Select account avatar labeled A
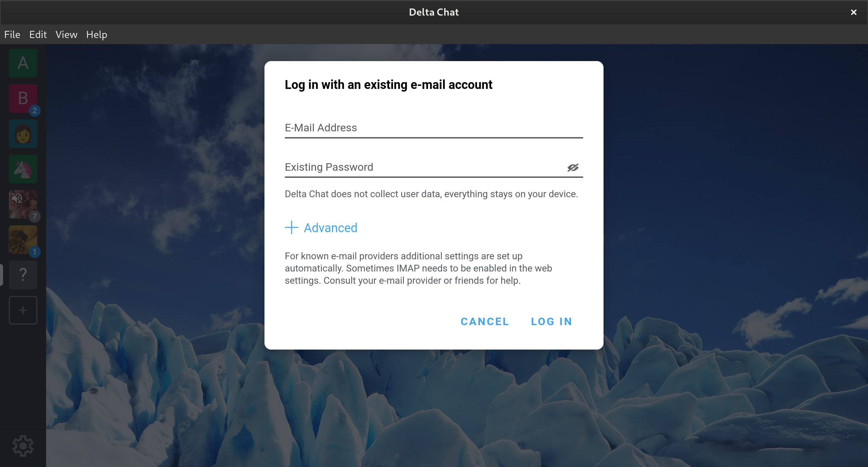868x467 pixels. (23, 63)
